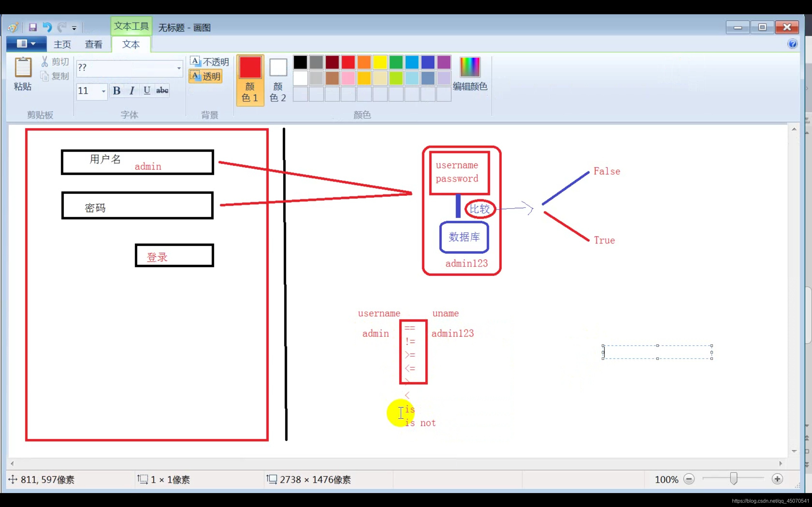Viewport: 812px width, 507px height.
Task: Toggle italic text formatting
Action: [132, 91]
